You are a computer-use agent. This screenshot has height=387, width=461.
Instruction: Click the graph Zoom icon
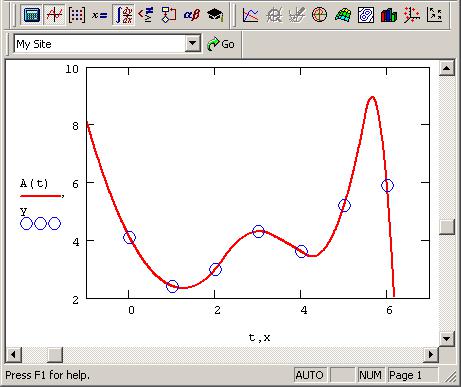tap(274, 14)
